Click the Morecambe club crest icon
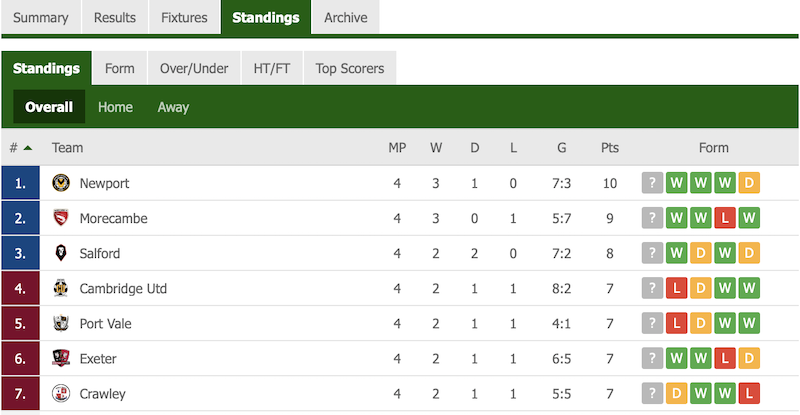 pos(61,218)
